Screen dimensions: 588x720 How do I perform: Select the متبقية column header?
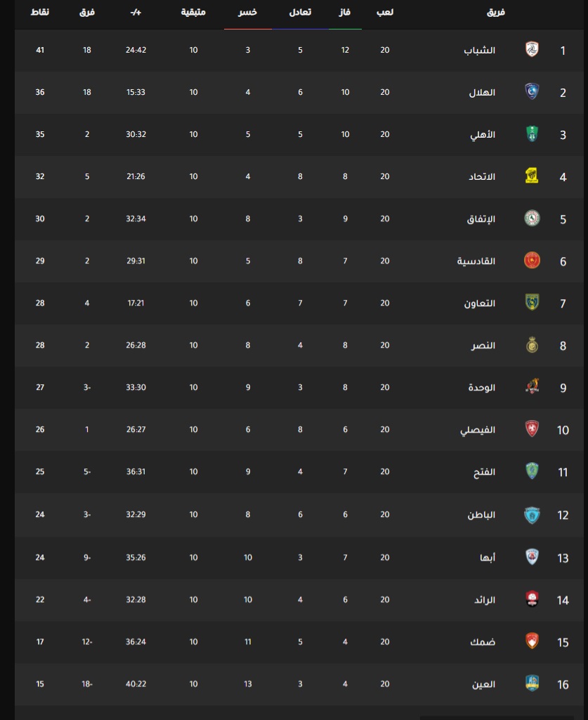pyautogui.click(x=193, y=13)
